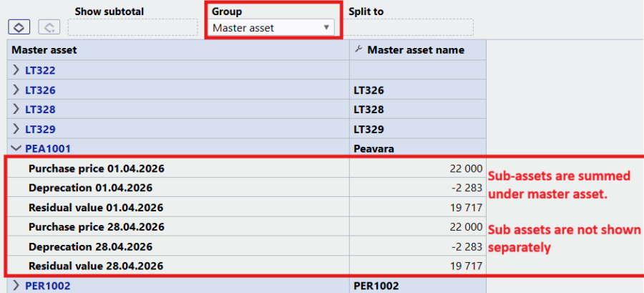Collapse the PEA1001 row chevron
The width and height of the screenshot is (644, 293).
click(16, 148)
